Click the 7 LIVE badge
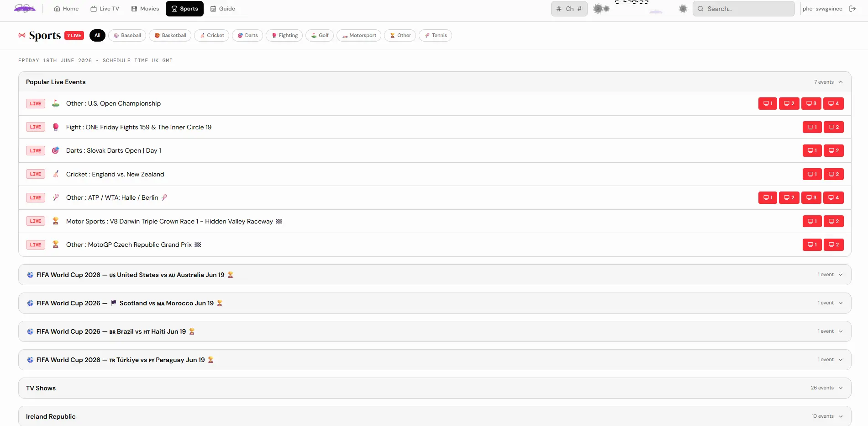 tap(74, 36)
